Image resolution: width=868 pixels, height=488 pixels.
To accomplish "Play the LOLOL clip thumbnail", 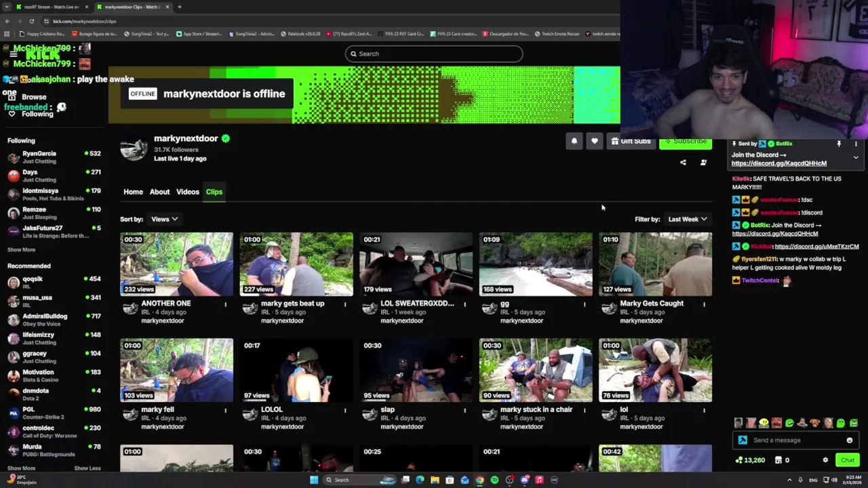I will 296,370.
